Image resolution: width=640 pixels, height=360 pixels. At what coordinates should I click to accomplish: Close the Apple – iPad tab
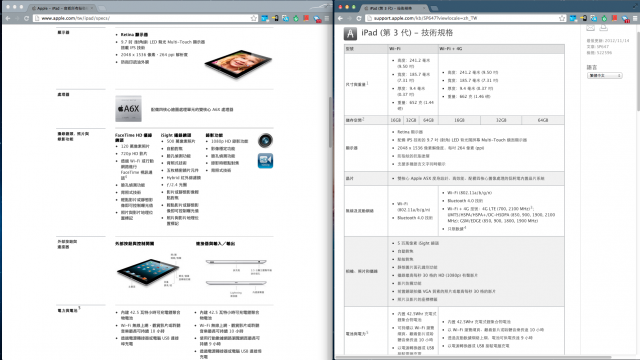click(x=91, y=8)
